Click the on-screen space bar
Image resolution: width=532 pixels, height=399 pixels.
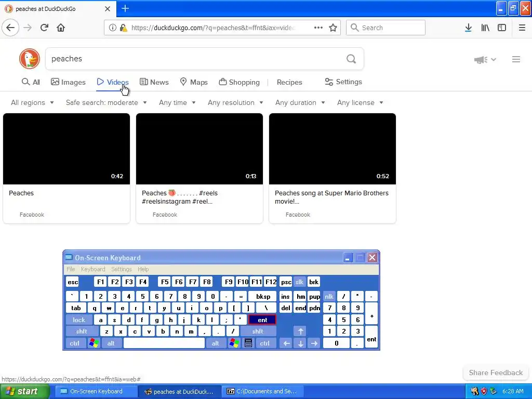164,343
